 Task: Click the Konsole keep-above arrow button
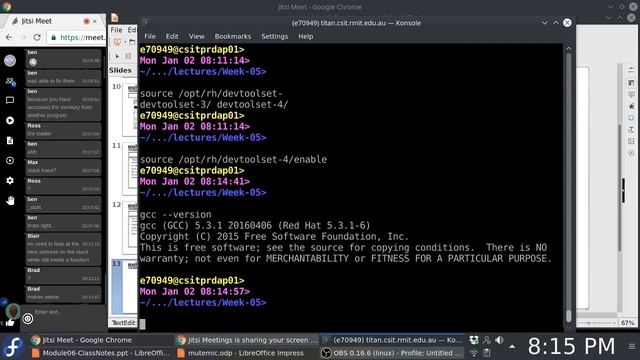click(556, 23)
